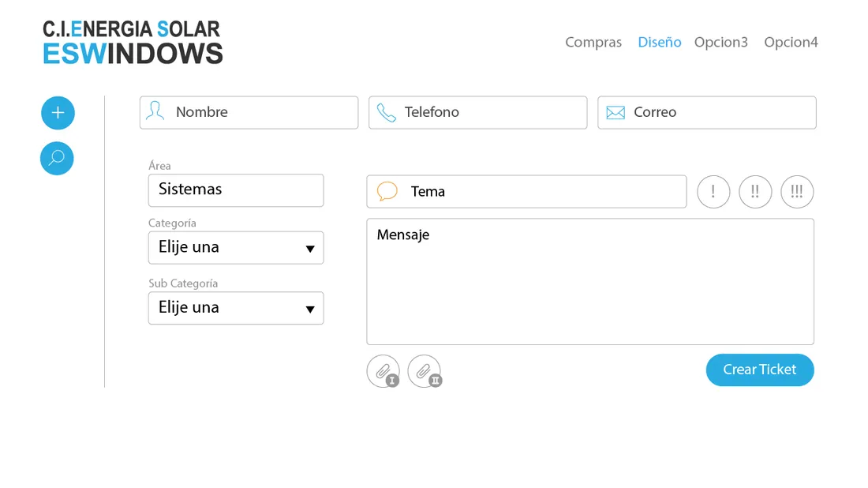The height and width of the screenshot is (488, 868).
Task: Set low priority with single exclamation
Action: pos(713,192)
